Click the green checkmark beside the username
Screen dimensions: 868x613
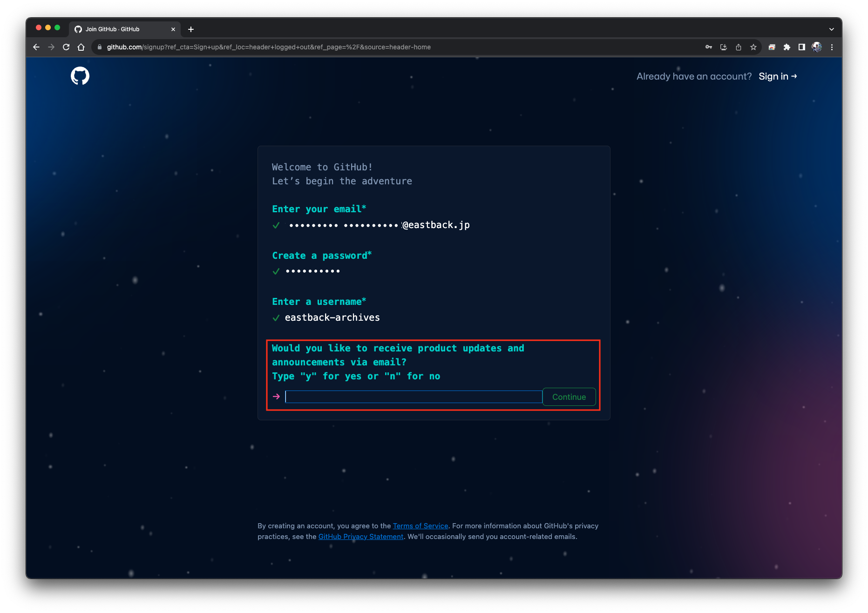[276, 318]
